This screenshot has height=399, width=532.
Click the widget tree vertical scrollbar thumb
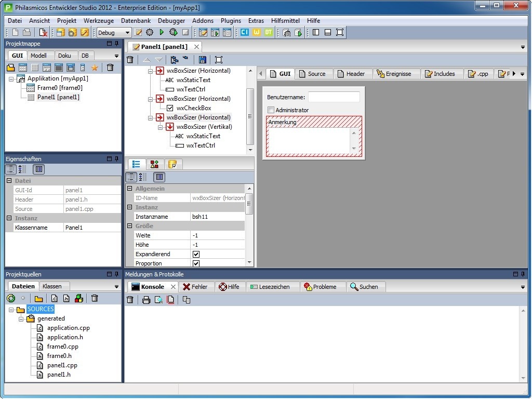[x=250, y=116]
